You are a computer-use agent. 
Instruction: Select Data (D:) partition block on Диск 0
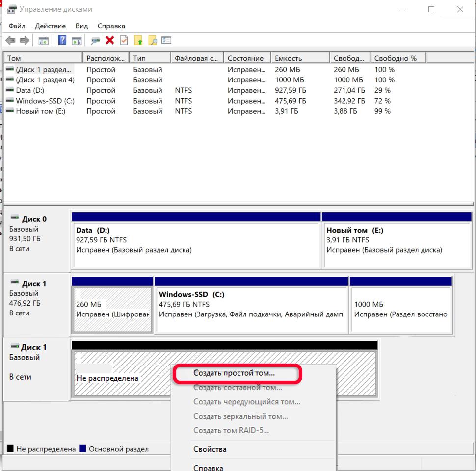tap(196, 241)
